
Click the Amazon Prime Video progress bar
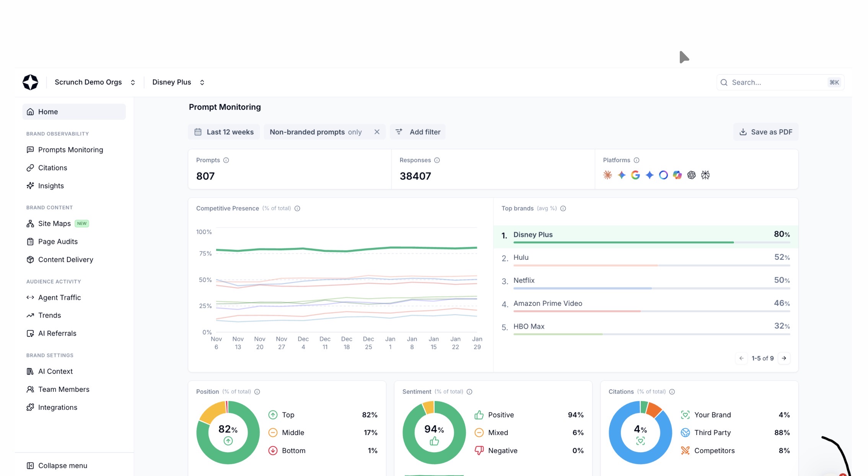[x=651, y=311]
